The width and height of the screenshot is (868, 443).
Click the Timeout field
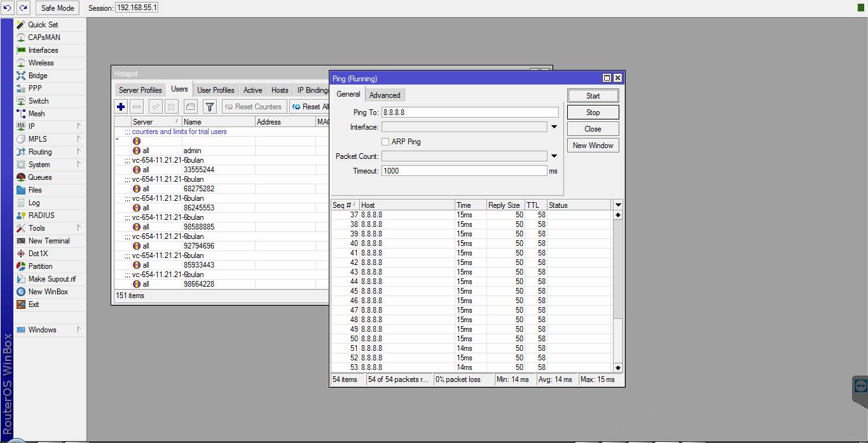(x=464, y=171)
